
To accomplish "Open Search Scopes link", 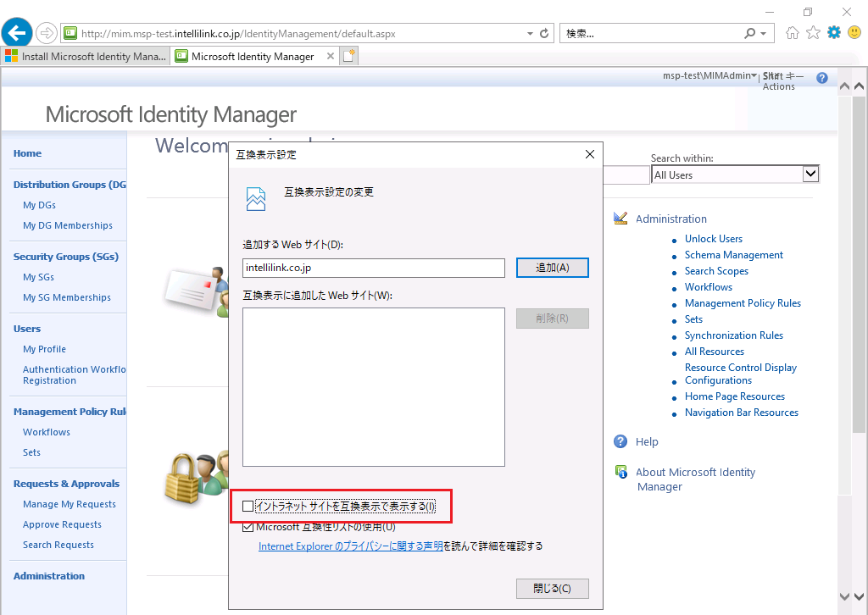I will coord(716,271).
